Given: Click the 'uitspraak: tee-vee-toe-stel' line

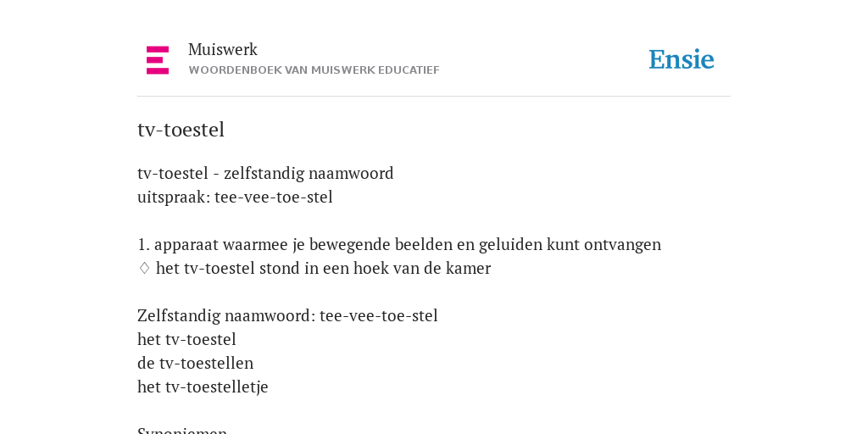Looking at the screenshot, I should click(x=236, y=197).
